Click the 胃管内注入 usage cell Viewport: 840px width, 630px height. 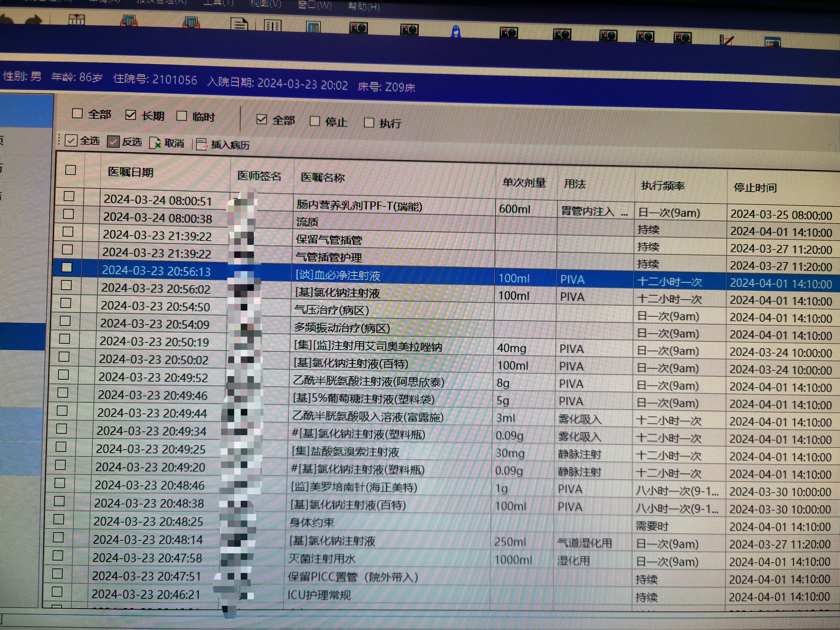(595, 211)
